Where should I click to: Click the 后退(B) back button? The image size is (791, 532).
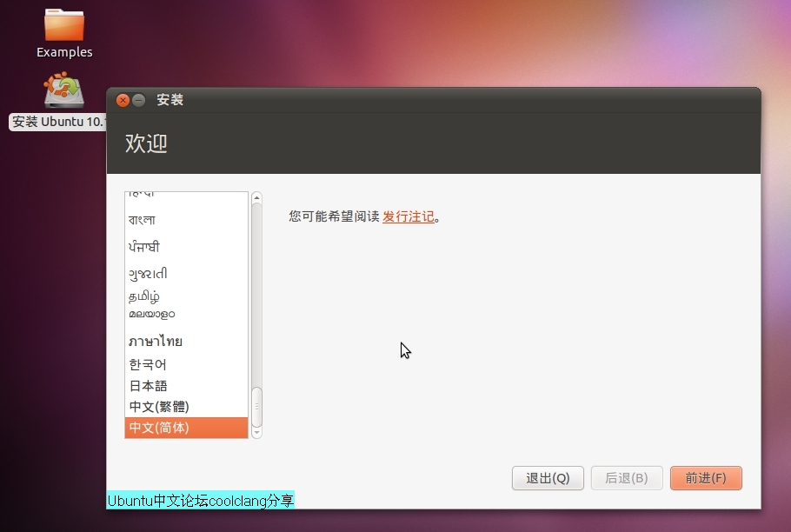click(627, 478)
